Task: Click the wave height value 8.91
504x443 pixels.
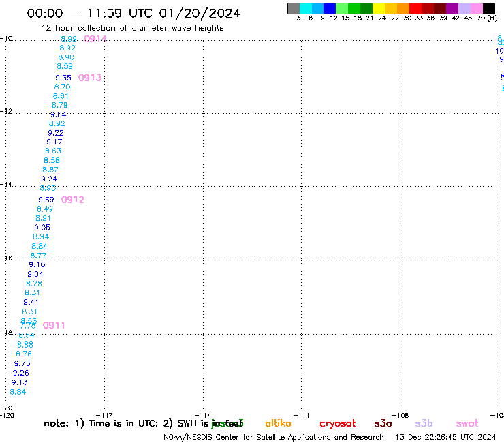Action: (44, 219)
